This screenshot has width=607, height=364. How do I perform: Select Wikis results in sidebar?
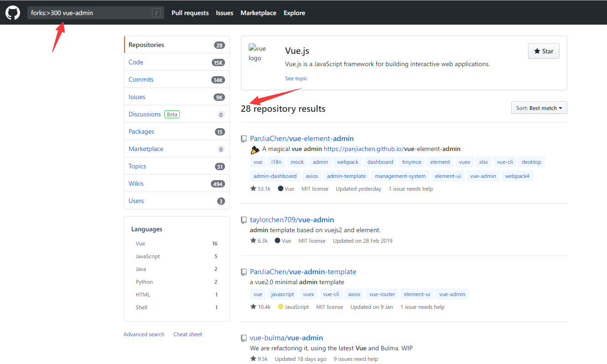tap(177, 183)
